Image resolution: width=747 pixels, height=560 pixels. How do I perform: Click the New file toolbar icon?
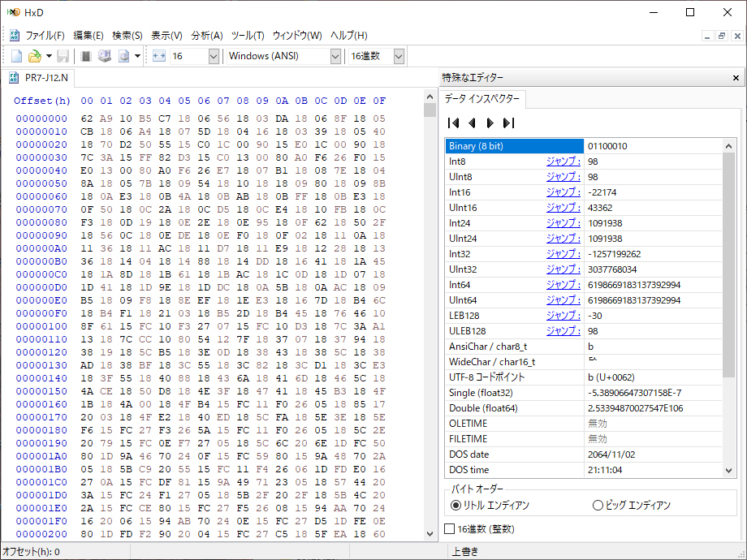17,56
